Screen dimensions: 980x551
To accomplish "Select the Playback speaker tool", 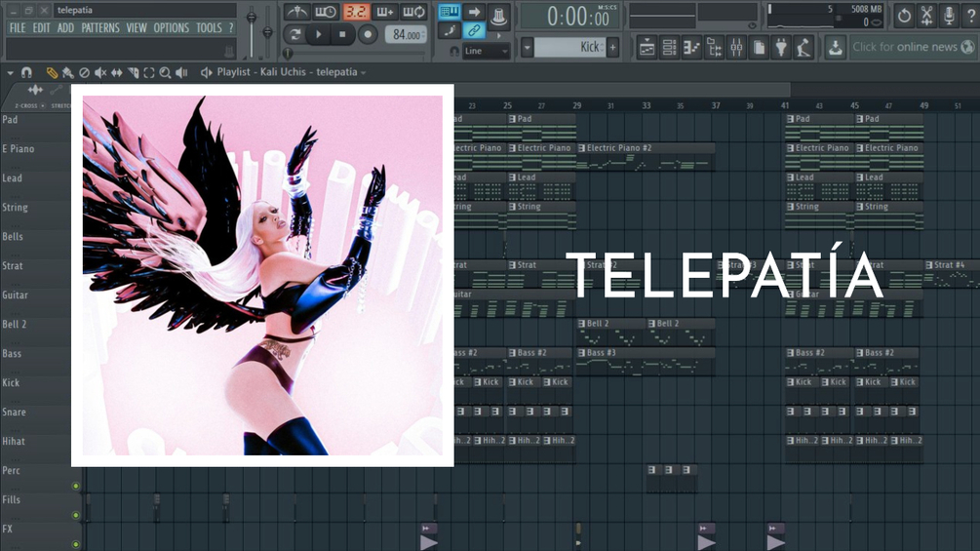I will coord(181,72).
